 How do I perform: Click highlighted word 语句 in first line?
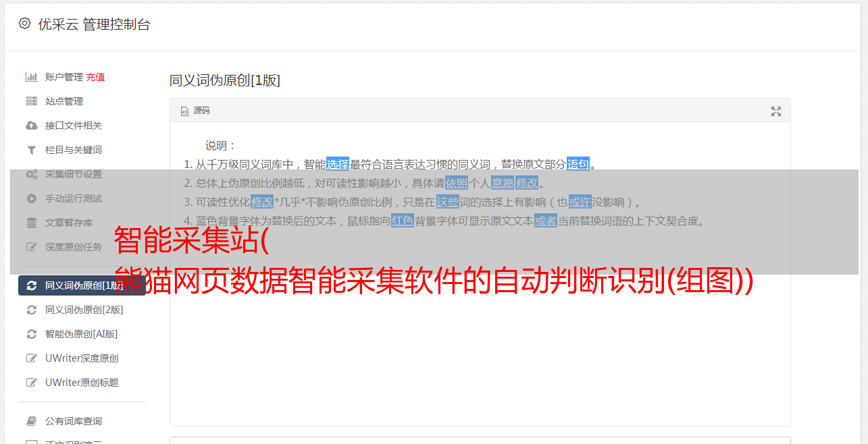pos(578,164)
